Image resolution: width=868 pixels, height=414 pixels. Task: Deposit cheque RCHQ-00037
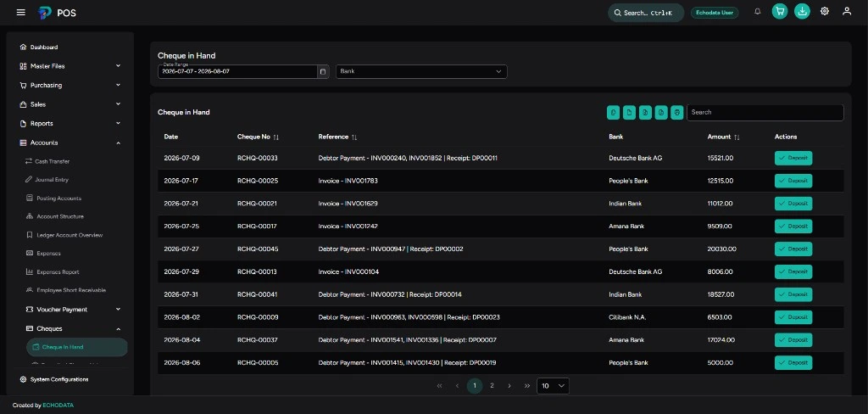coord(793,339)
